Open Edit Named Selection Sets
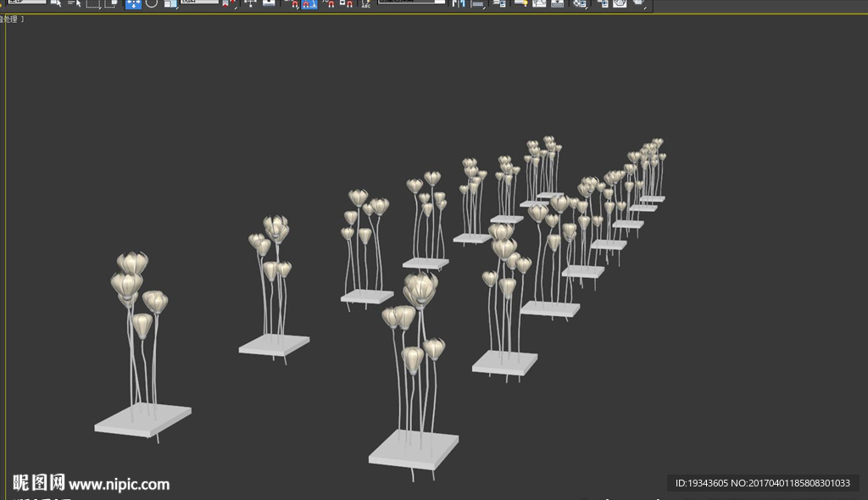Viewport: 868px width, 500px height. pos(366,3)
